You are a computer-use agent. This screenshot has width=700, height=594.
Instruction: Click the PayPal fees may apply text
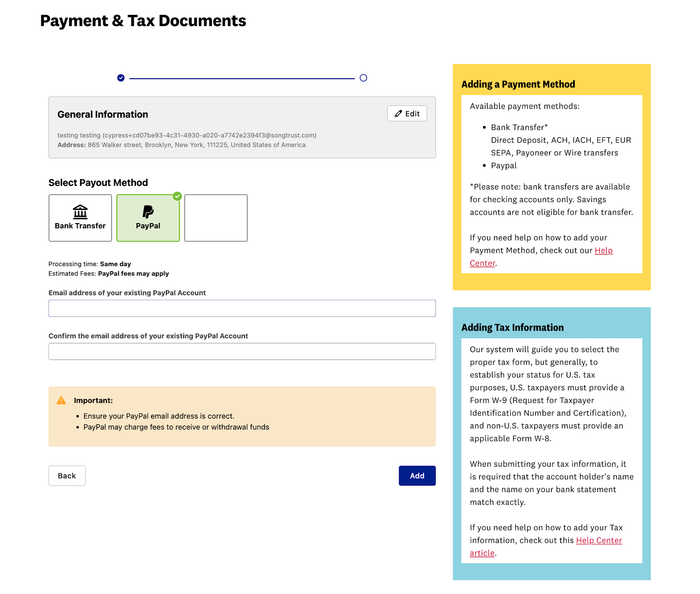click(x=133, y=273)
